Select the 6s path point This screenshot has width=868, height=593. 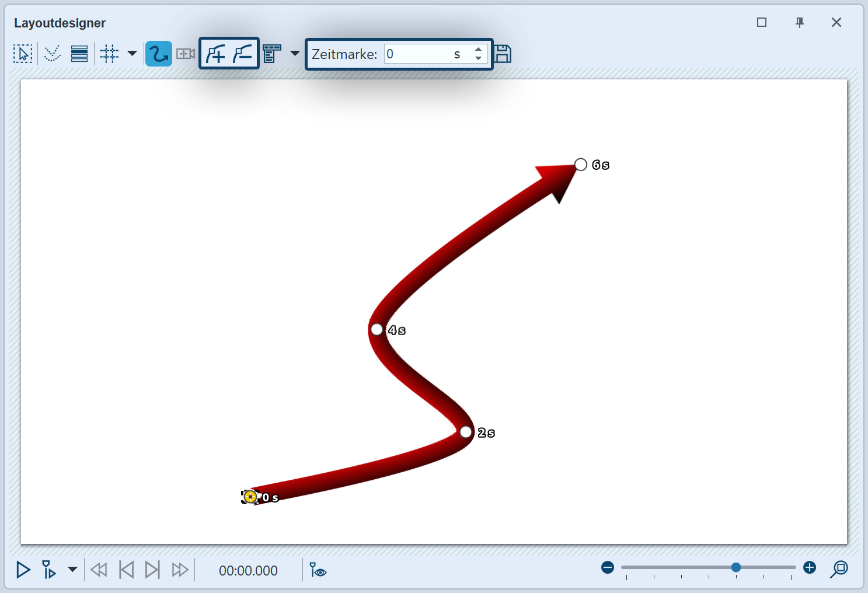[x=581, y=165]
